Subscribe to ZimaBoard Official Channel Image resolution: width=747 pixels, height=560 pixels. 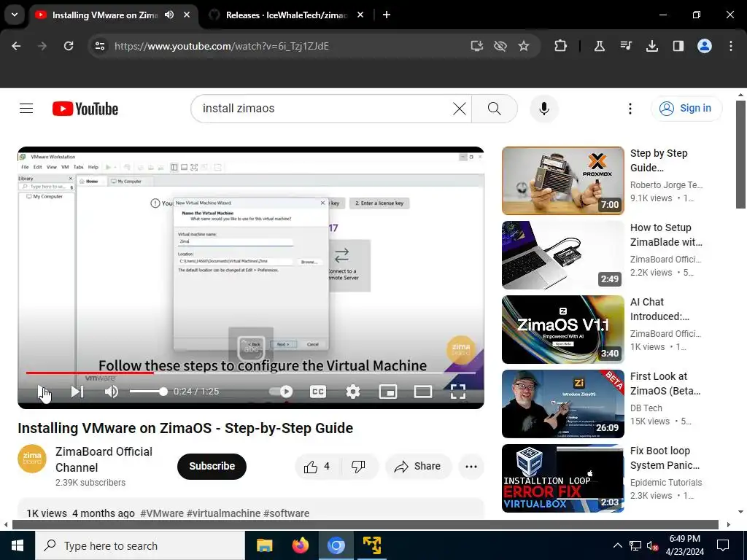(212, 466)
